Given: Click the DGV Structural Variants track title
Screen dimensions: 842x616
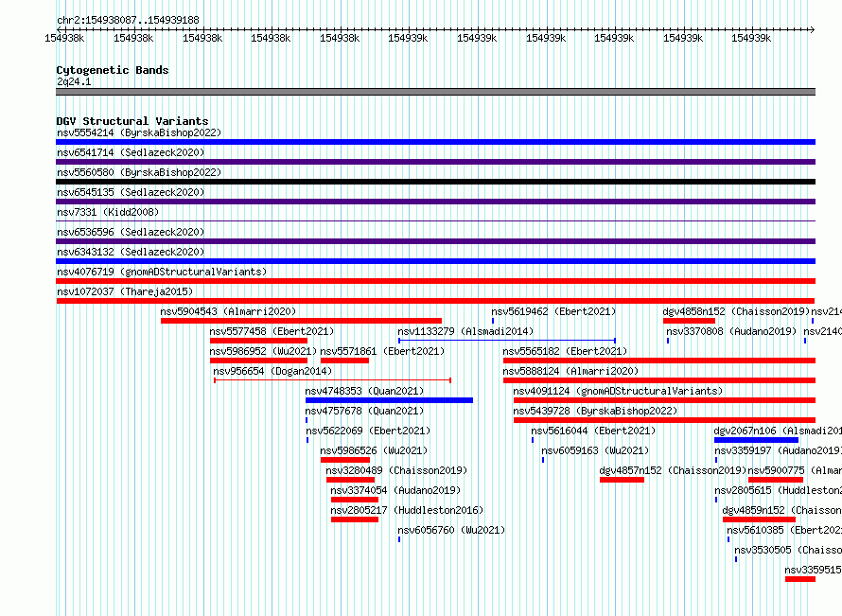Looking at the screenshot, I should click(132, 121).
